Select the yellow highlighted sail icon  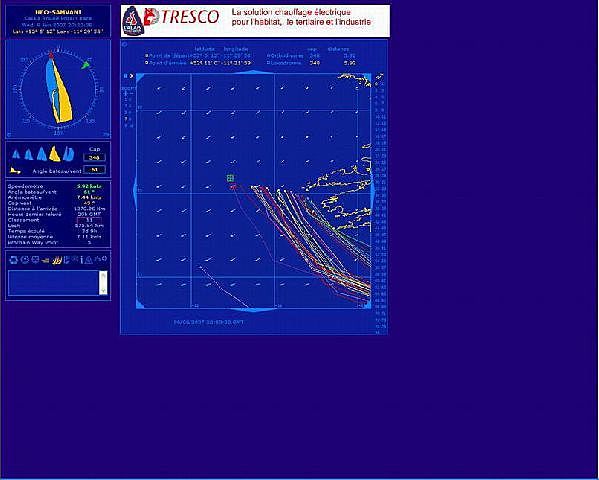click(55, 154)
